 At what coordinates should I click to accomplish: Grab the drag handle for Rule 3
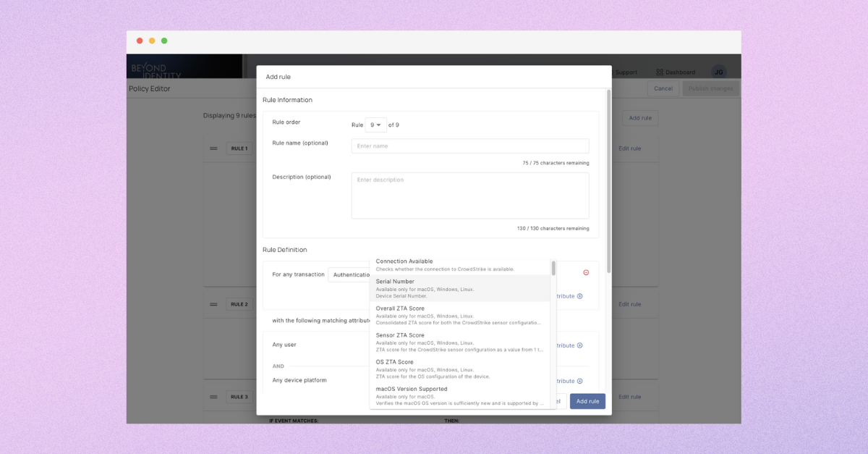213,397
